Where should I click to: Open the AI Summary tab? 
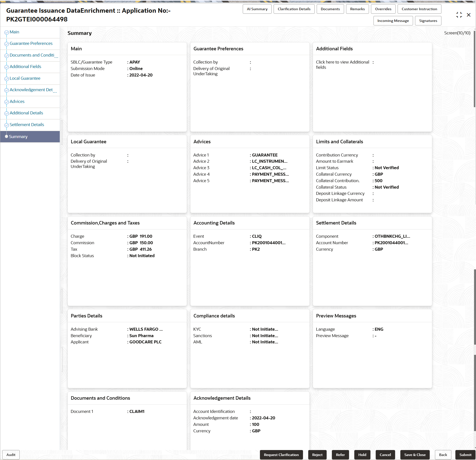coord(257,9)
